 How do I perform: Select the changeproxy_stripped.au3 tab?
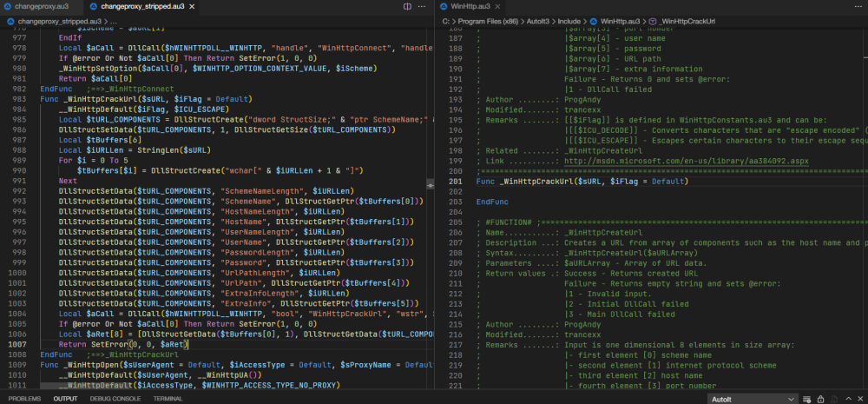142,7
